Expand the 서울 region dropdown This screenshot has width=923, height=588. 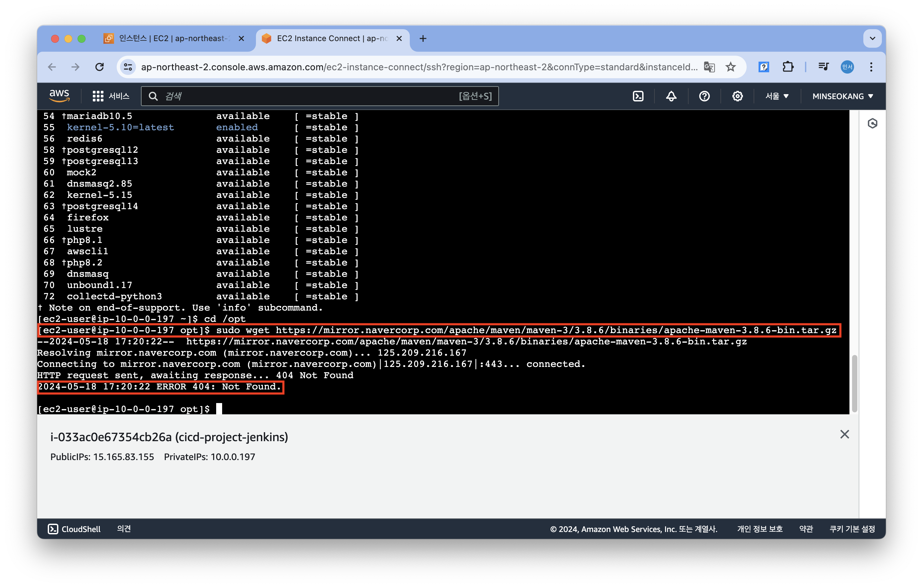[x=776, y=96]
